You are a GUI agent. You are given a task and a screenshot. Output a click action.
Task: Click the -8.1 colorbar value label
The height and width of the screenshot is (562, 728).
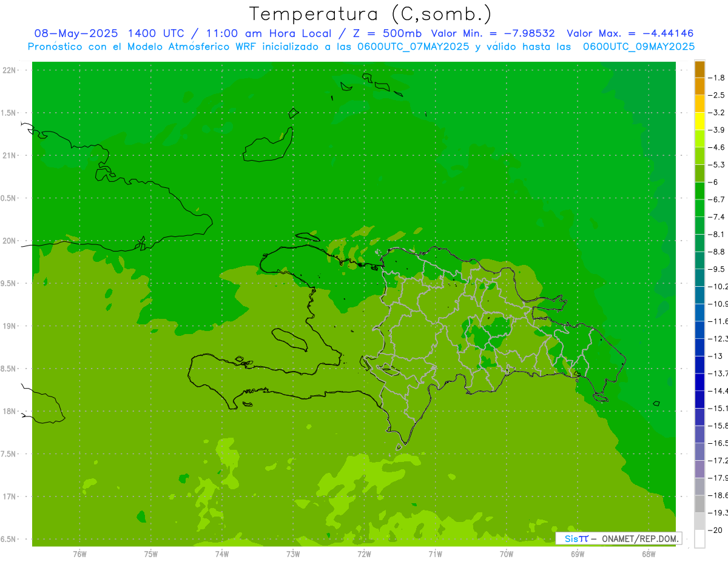pyautogui.click(x=716, y=234)
